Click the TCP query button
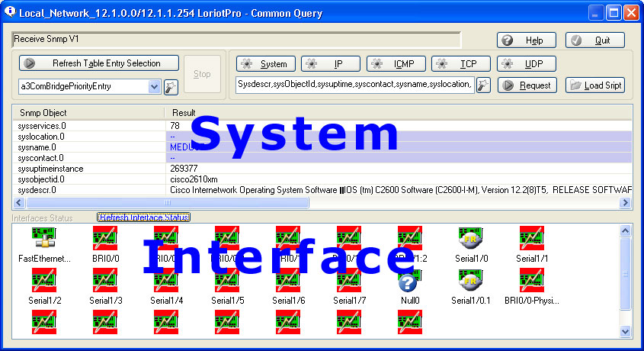644x351 pixels. click(461, 63)
